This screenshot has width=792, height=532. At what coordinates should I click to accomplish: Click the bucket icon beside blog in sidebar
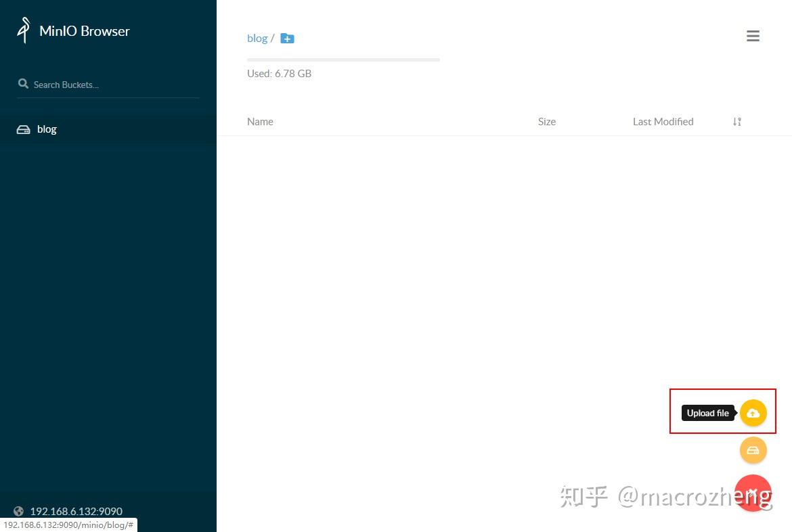(x=23, y=129)
